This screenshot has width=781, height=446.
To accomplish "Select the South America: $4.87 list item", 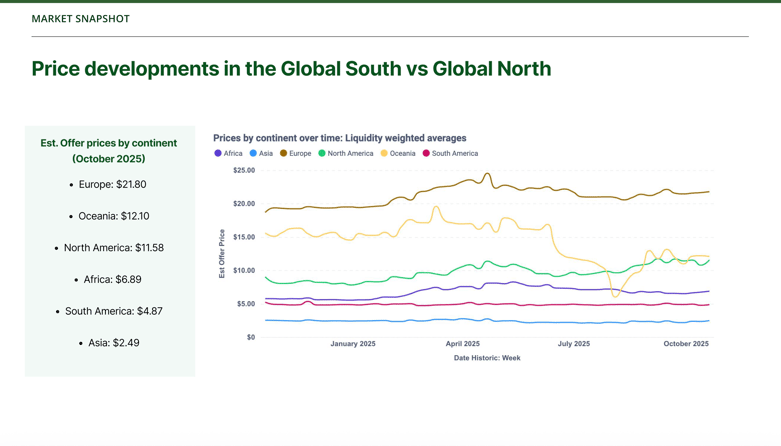I will coord(113,311).
